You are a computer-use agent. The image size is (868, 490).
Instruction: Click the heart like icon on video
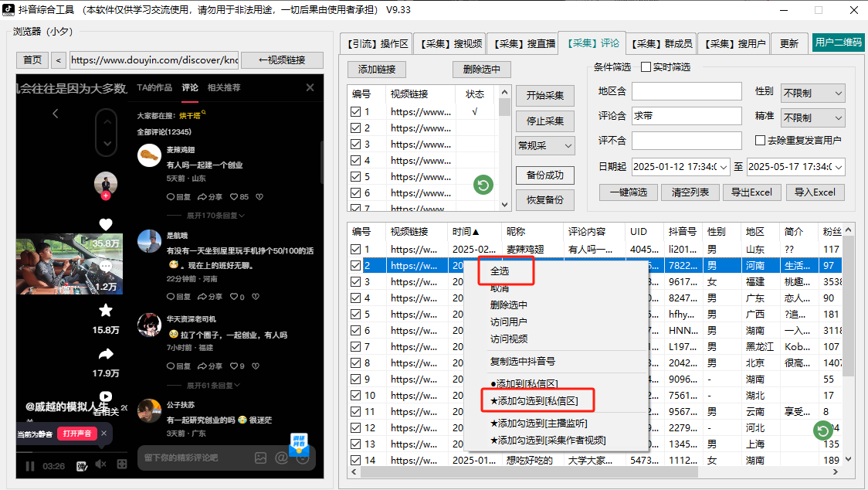(x=106, y=225)
